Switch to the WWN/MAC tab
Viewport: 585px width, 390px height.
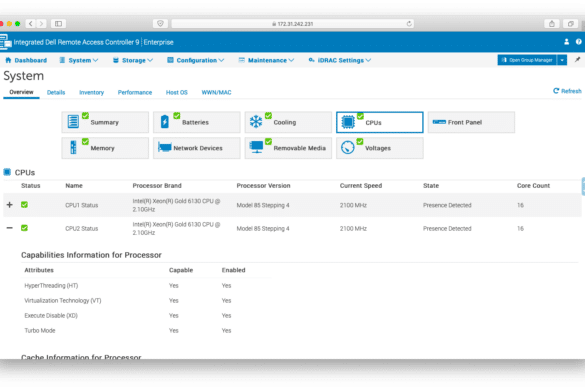click(216, 92)
